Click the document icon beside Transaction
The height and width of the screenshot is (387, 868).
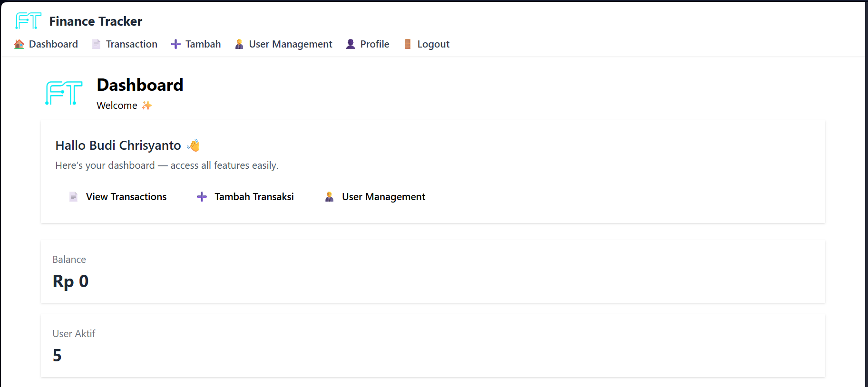(96, 44)
